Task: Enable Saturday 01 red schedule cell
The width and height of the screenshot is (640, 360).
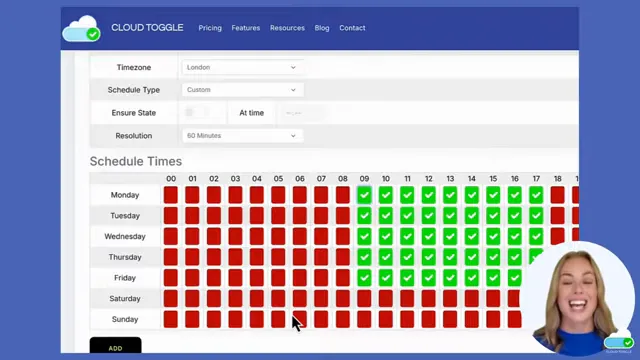Action: [x=192, y=299]
